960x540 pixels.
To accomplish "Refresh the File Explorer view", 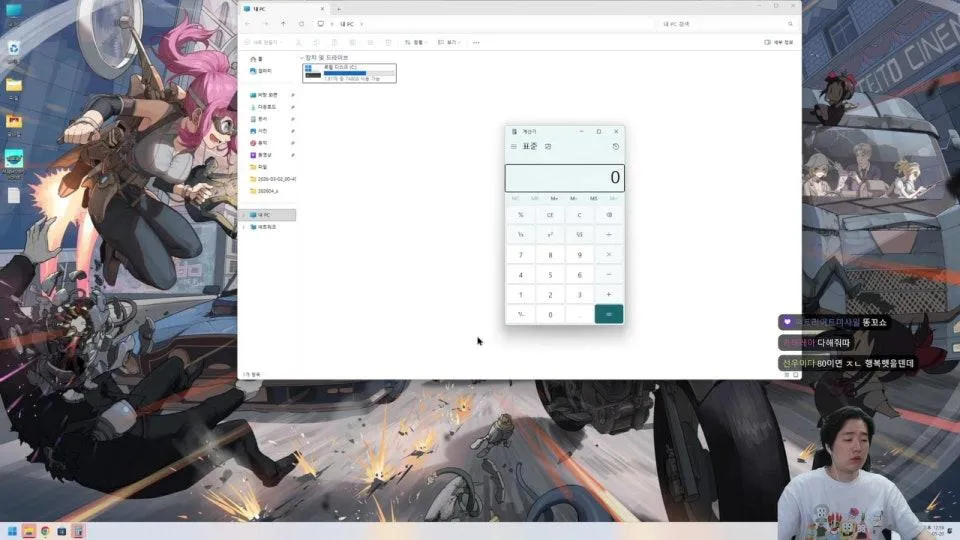I will [x=301, y=24].
